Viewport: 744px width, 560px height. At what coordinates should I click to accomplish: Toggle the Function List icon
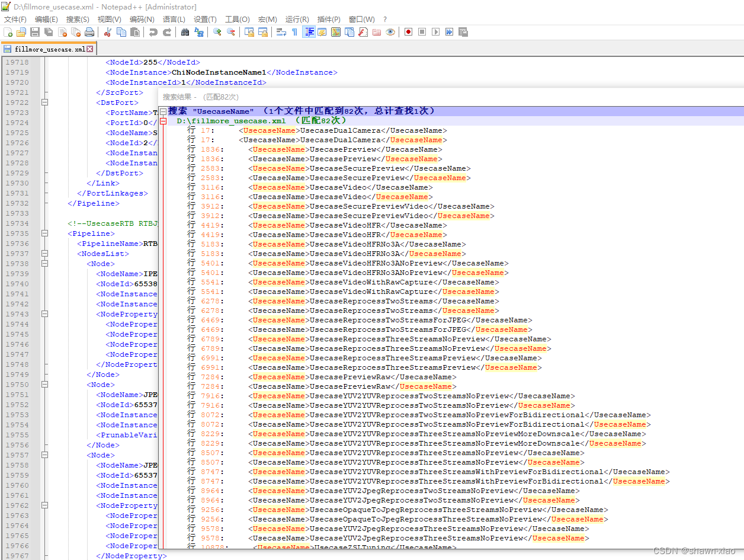pyautogui.click(x=363, y=32)
